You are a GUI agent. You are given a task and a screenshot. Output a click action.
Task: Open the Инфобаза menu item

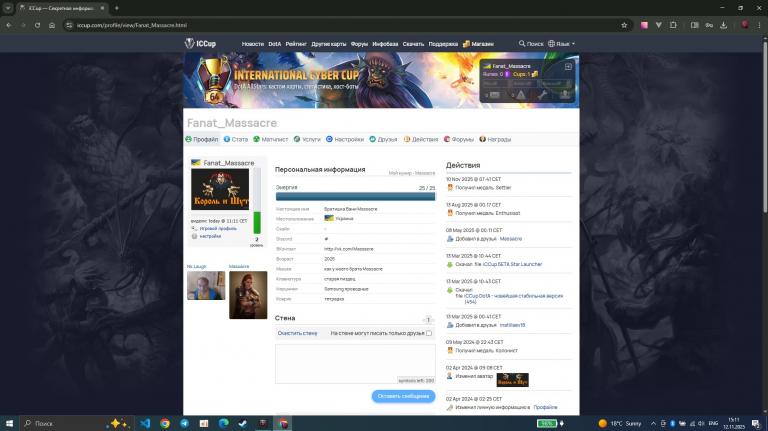(385, 44)
